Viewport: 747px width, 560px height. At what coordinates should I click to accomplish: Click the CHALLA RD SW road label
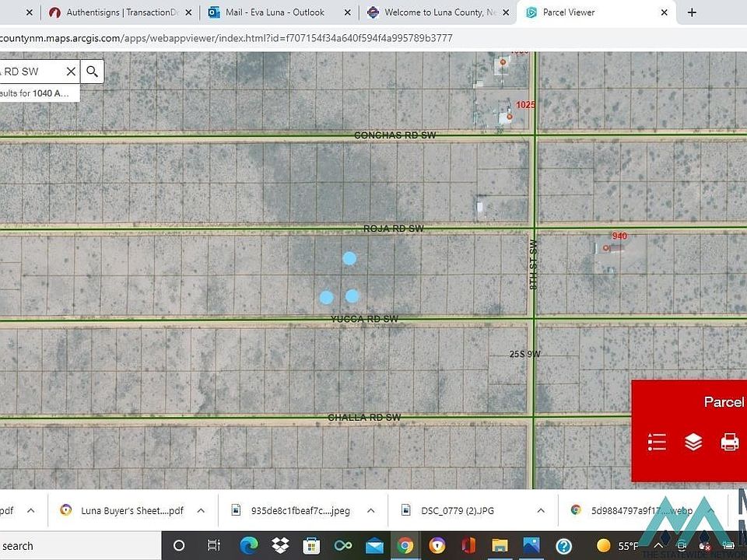pyautogui.click(x=364, y=418)
